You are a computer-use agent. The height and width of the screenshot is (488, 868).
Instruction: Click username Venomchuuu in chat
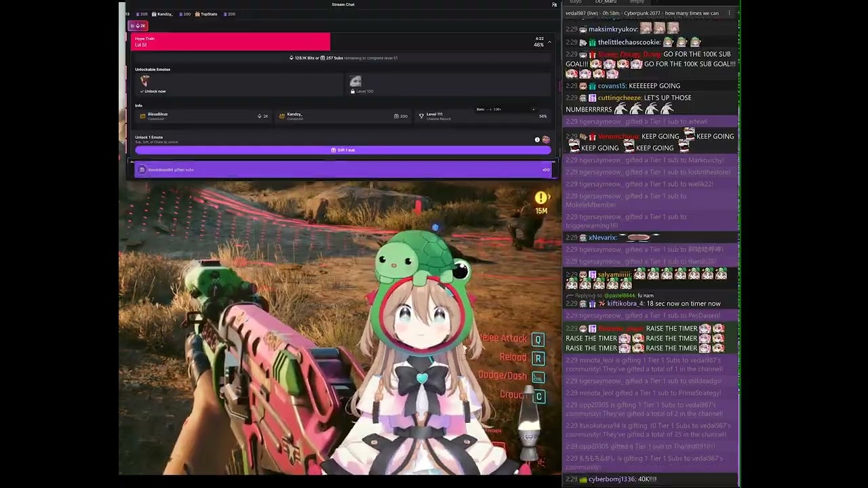point(618,136)
